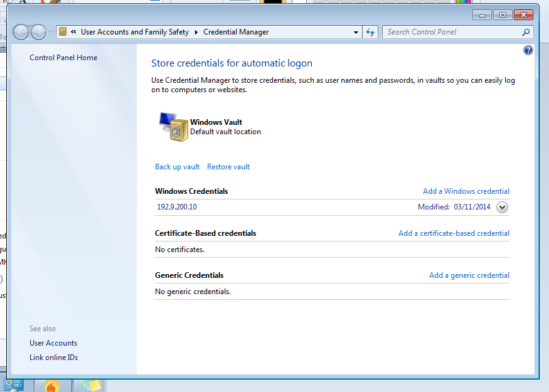Click the Help question mark icon
This screenshot has width=549, height=392.
(528, 50)
